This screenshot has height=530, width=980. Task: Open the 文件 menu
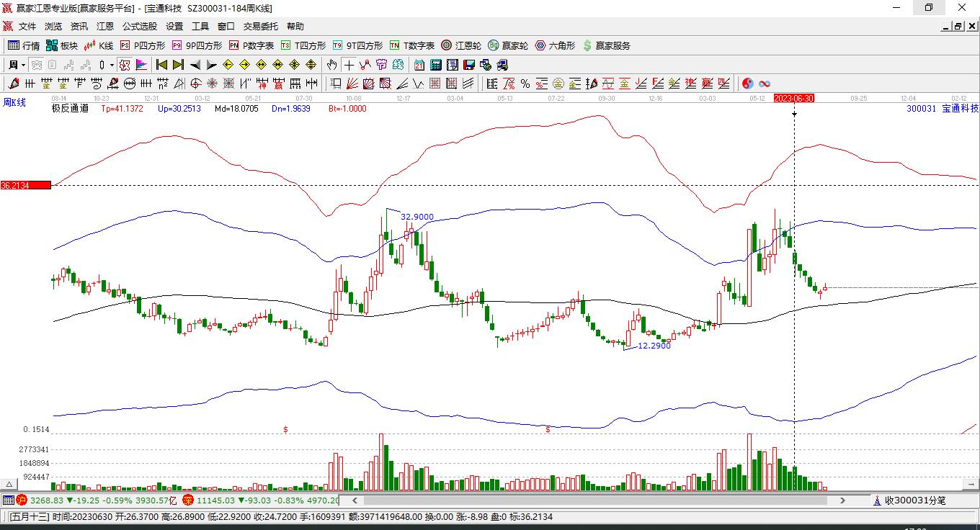coord(27,27)
